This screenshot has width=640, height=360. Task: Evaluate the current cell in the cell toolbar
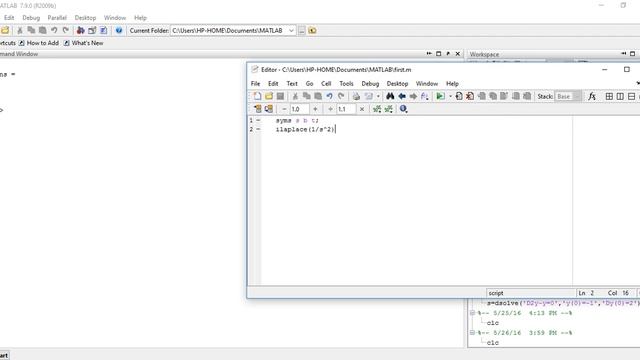pyautogui.click(x=258, y=109)
